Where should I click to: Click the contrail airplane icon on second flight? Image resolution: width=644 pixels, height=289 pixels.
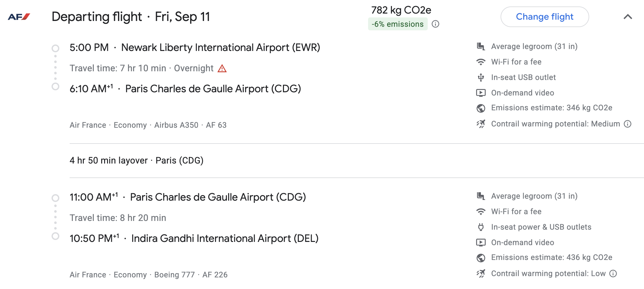(481, 274)
